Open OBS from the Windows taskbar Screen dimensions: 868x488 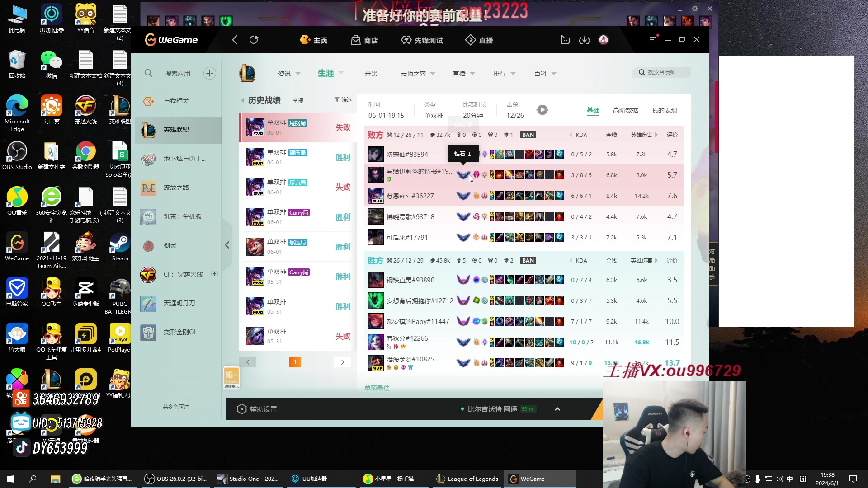tap(176, 479)
